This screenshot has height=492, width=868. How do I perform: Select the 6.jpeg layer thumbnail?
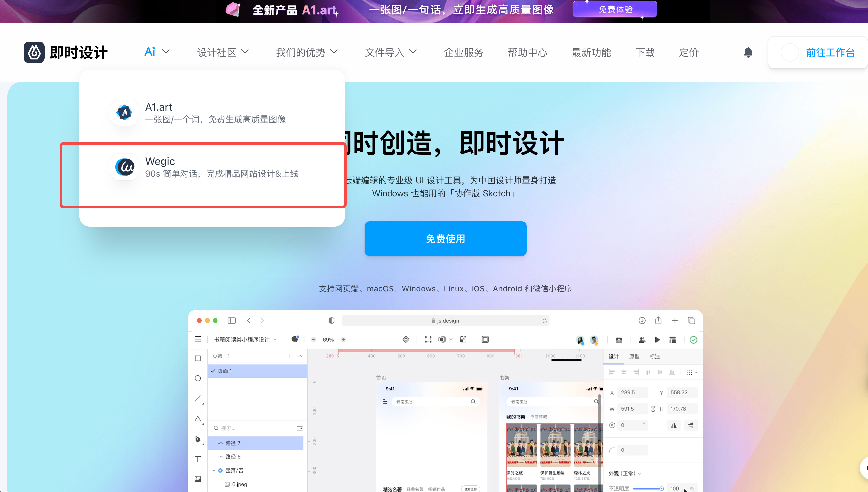228,484
